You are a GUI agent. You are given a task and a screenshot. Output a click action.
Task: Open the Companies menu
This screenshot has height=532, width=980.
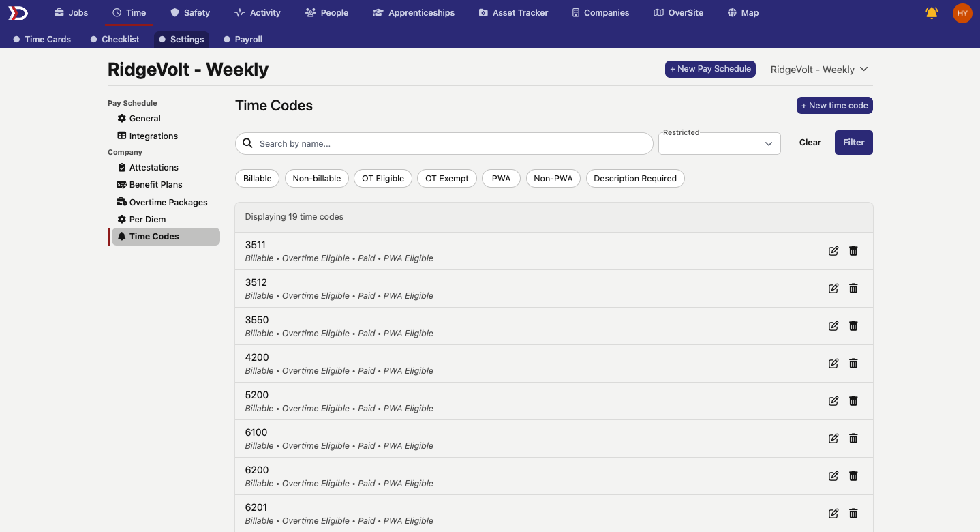click(600, 12)
